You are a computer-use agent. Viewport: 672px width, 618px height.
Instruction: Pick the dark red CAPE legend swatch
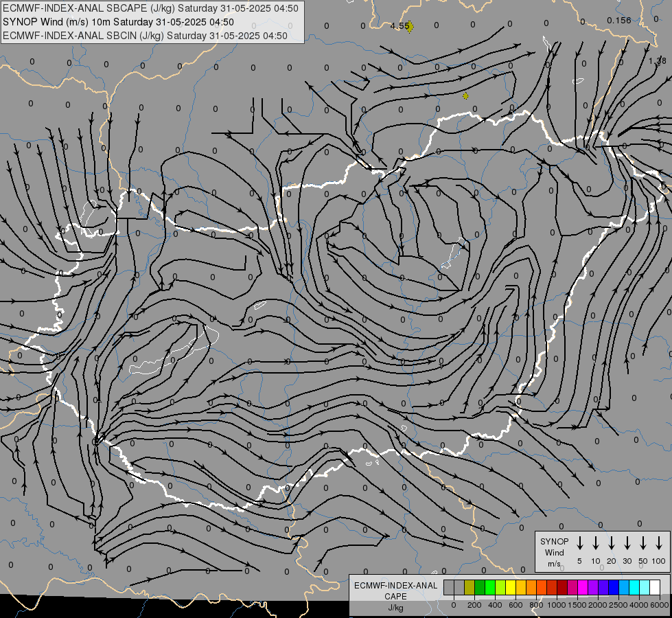(x=562, y=587)
